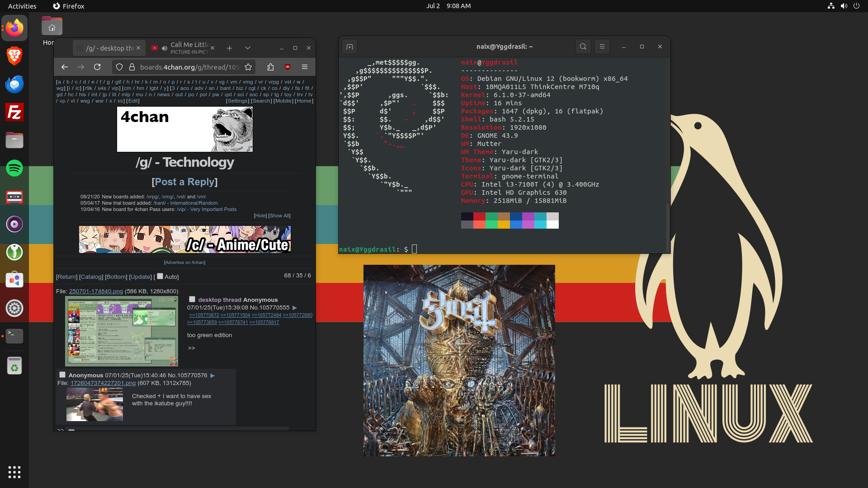The height and width of the screenshot is (488, 868).
Task: Open the wrestling image thumbnail
Action: click(x=94, y=404)
